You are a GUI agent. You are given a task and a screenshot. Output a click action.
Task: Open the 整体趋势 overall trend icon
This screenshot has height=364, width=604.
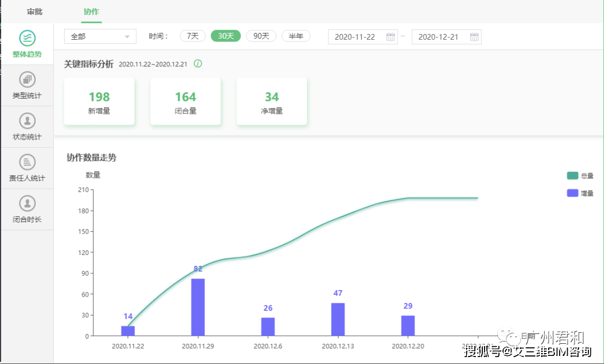(x=27, y=38)
